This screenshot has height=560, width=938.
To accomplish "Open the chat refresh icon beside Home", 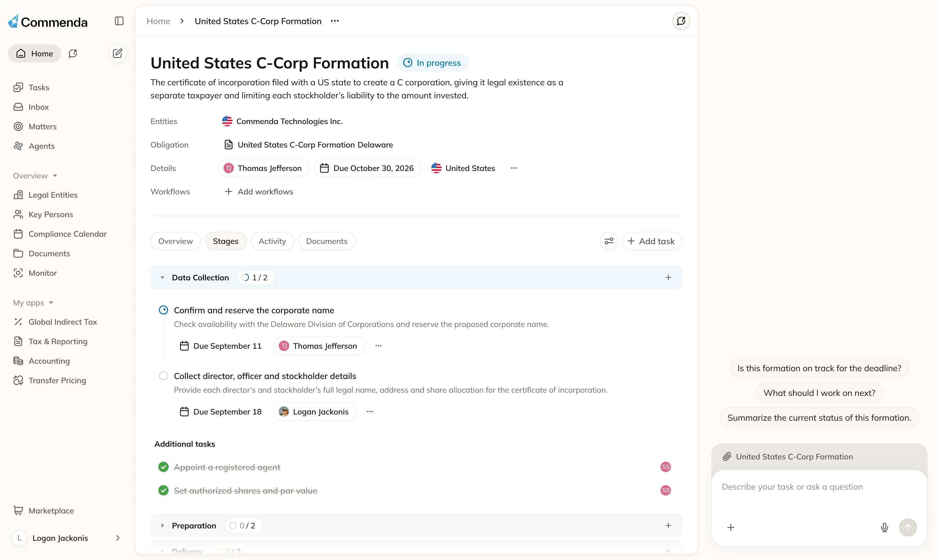I will [73, 54].
